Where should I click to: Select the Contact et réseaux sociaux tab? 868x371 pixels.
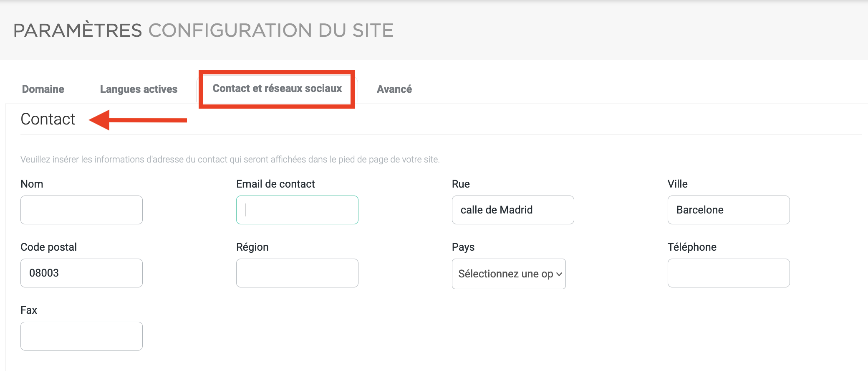coord(277,89)
